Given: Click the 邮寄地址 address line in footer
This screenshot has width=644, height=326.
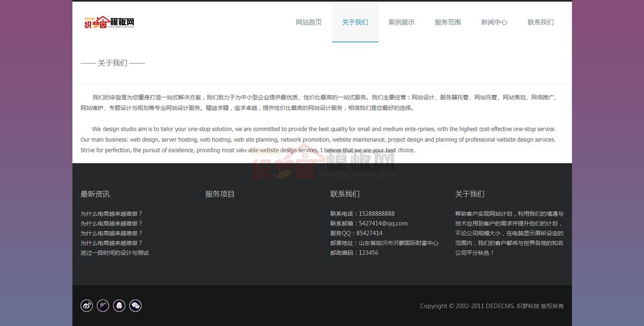Looking at the screenshot, I should [x=384, y=243].
